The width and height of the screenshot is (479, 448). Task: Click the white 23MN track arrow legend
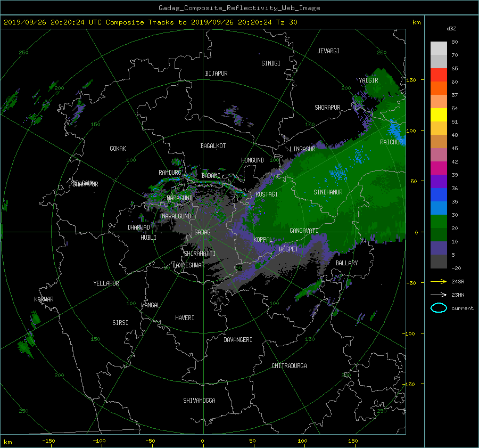(439, 295)
